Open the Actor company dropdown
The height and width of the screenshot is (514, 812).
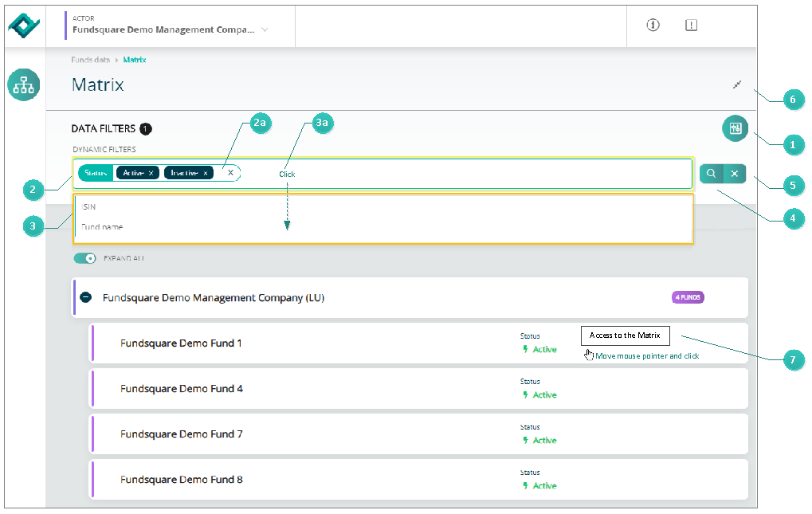click(265, 29)
